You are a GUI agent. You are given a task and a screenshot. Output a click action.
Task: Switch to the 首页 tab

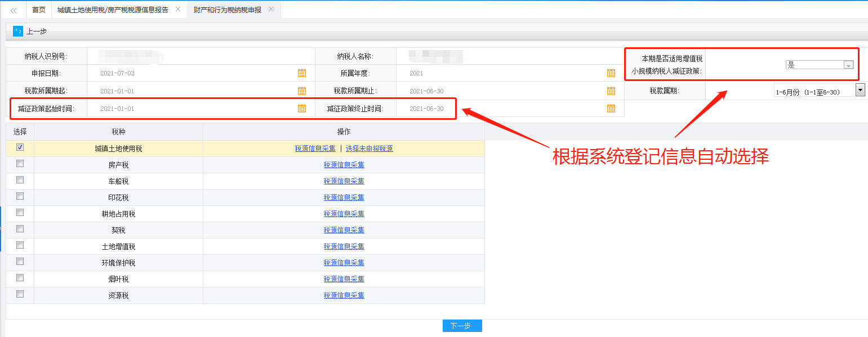click(x=39, y=10)
